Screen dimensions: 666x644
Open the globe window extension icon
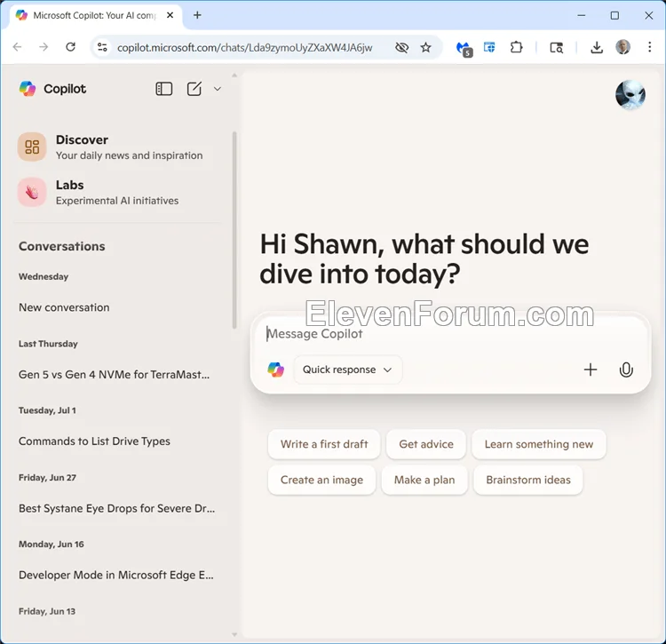(x=489, y=47)
